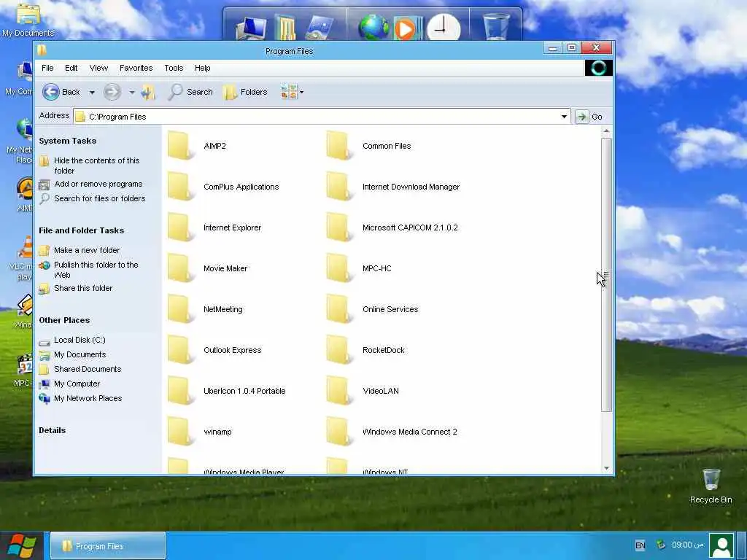This screenshot has height=560, width=747.
Task: Select the UberIcon 1.0.4 Portable folder icon
Action: [x=181, y=391]
